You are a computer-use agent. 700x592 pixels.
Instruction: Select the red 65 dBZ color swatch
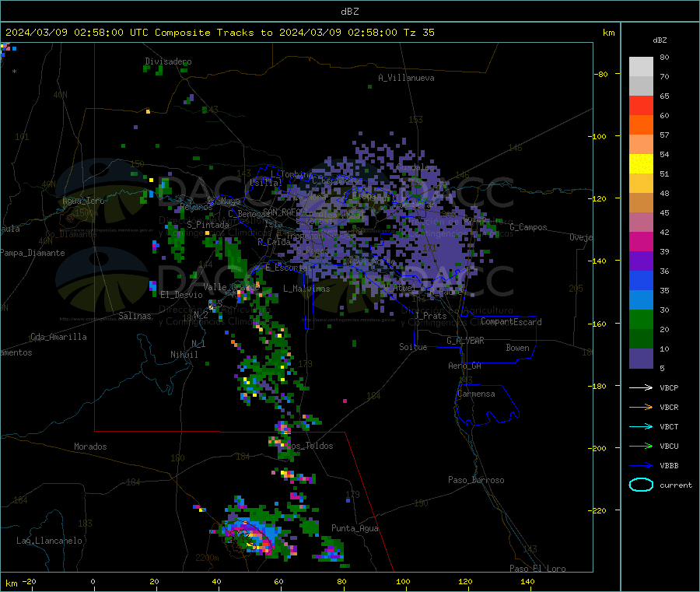[x=641, y=105]
